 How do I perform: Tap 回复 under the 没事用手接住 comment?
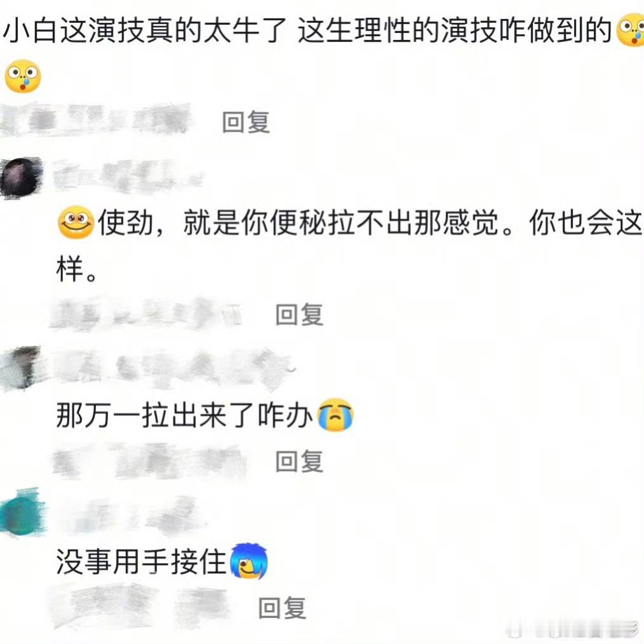coord(282,608)
